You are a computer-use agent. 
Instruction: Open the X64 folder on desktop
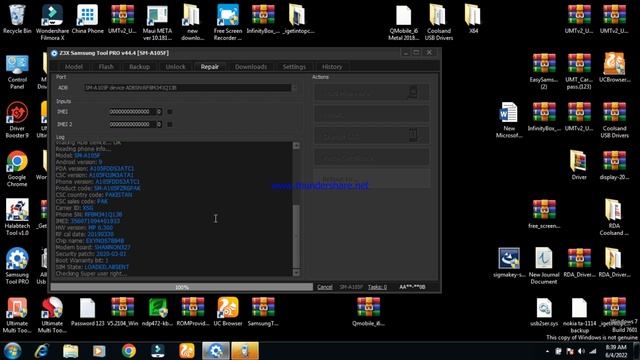point(473,19)
